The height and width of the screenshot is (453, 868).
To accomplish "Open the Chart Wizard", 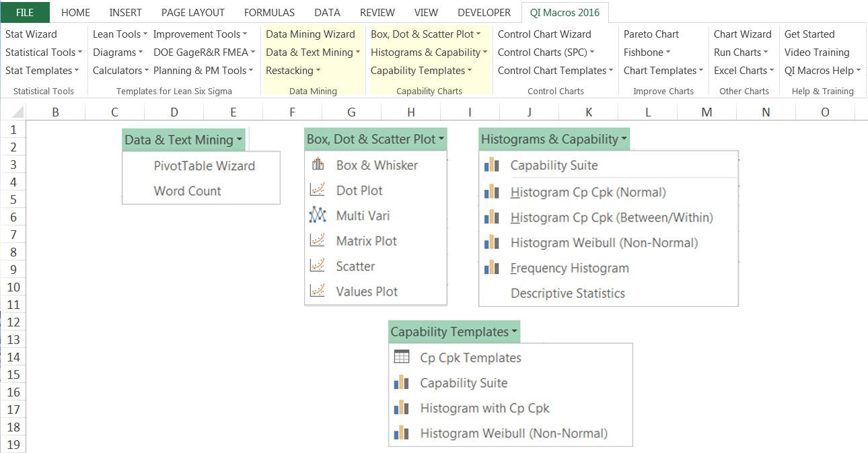I will [x=742, y=34].
